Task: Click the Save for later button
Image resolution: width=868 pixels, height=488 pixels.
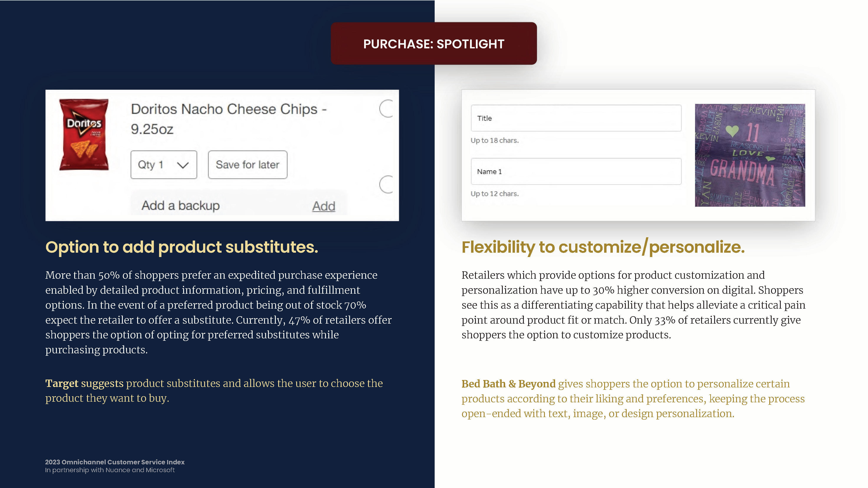Action: click(248, 165)
